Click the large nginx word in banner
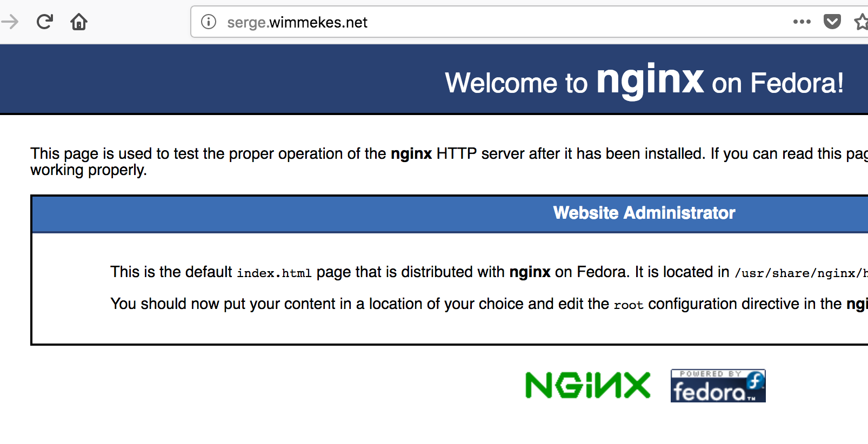The height and width of the screenshot is (444, 868). pos(650,80)
